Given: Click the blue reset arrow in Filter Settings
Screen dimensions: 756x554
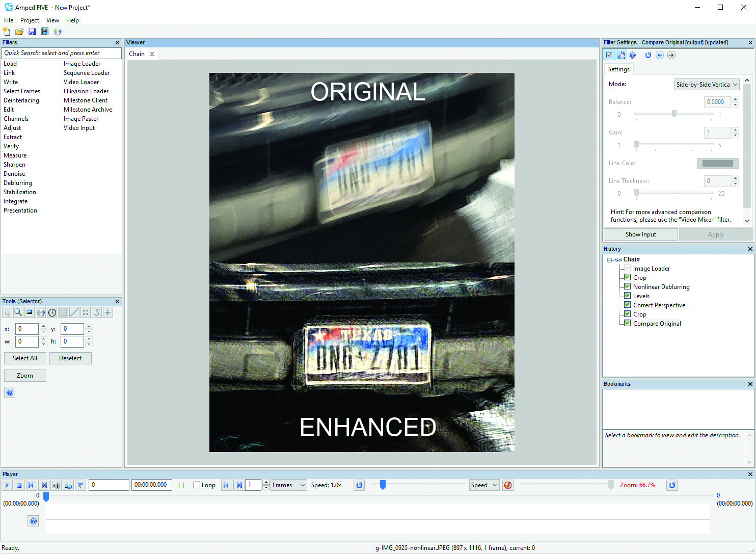Looking at the screenshot, I should [x=648, y=55].
